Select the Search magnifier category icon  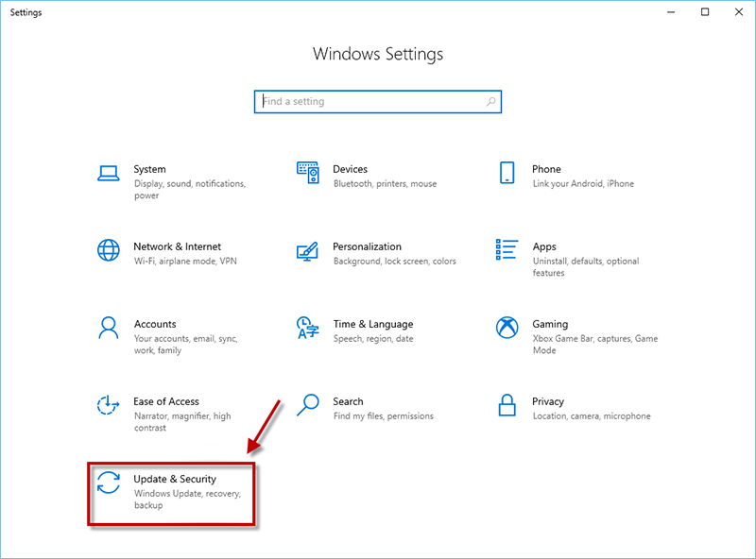pos(308,405)
